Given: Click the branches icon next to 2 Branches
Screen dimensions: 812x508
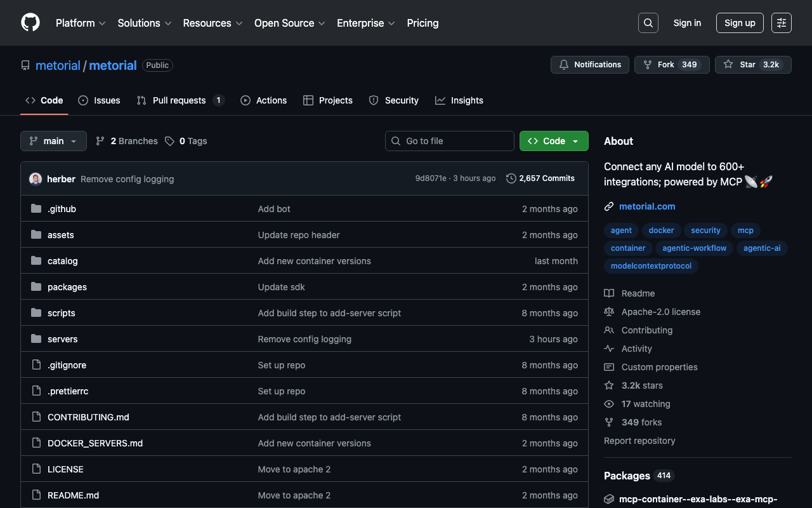Looking at the screenshot, I should (100, 141).
